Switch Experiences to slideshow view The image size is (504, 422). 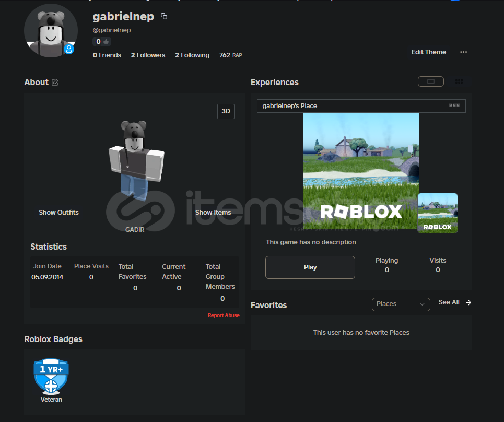click(430, 81)
